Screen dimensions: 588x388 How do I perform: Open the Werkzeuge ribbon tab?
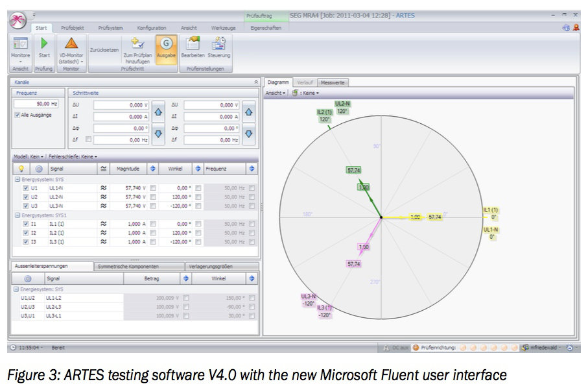[x=223, y=28]
